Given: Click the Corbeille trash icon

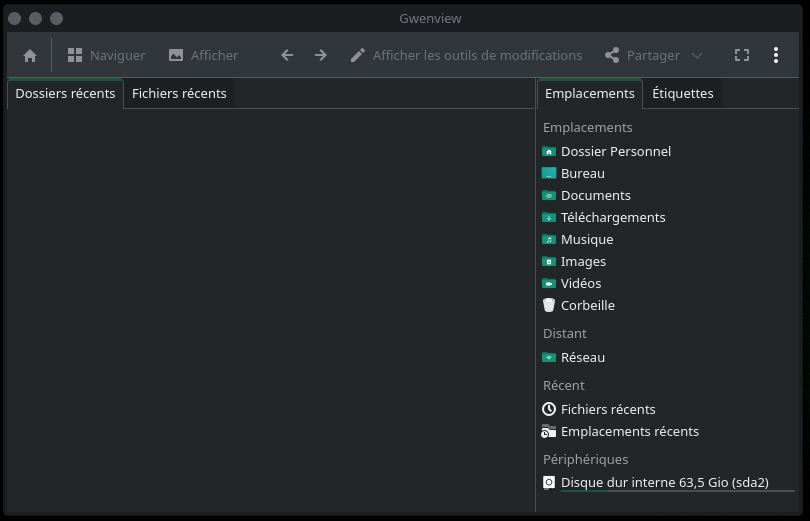Looking at the screenshot, I should [549, 306].
